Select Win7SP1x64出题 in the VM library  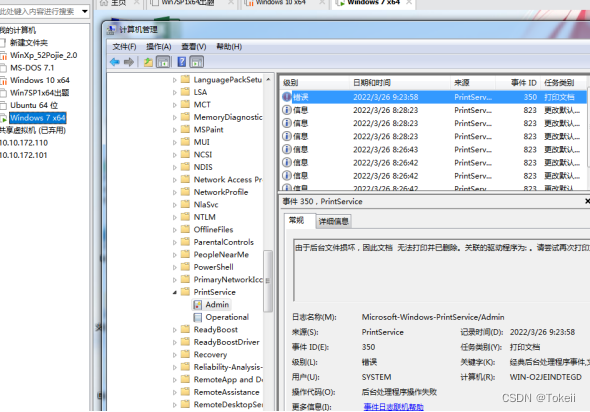point(39,93)
